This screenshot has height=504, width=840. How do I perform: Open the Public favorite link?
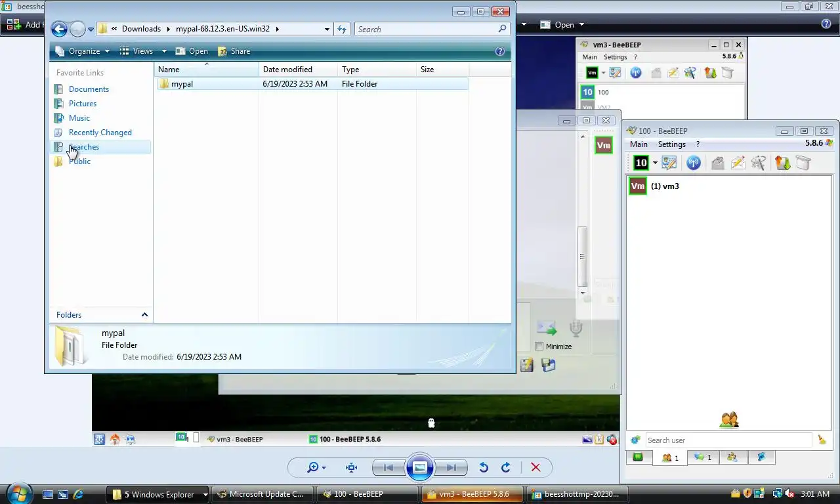point(79,161)
